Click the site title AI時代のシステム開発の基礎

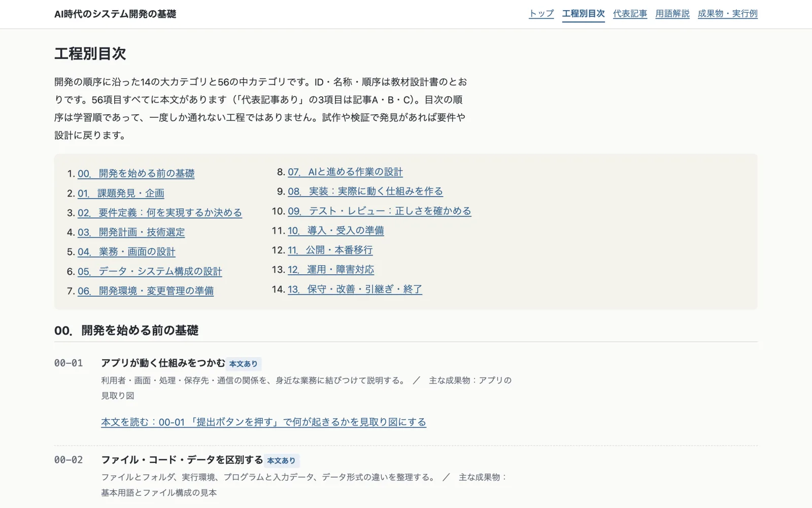115,14
